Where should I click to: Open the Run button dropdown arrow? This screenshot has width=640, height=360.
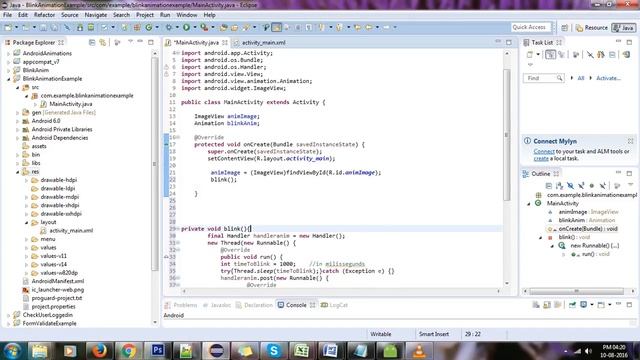click(194, 27)
